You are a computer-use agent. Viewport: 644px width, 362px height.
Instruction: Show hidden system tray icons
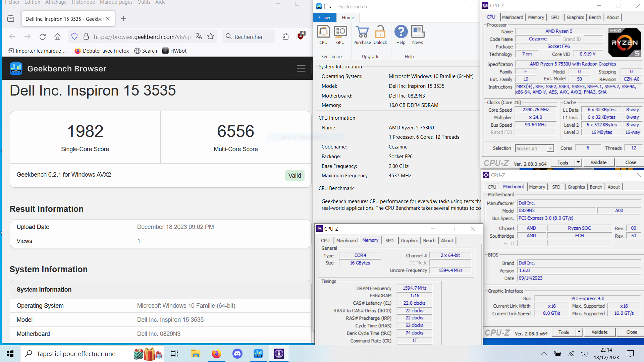tap(544, 354)
